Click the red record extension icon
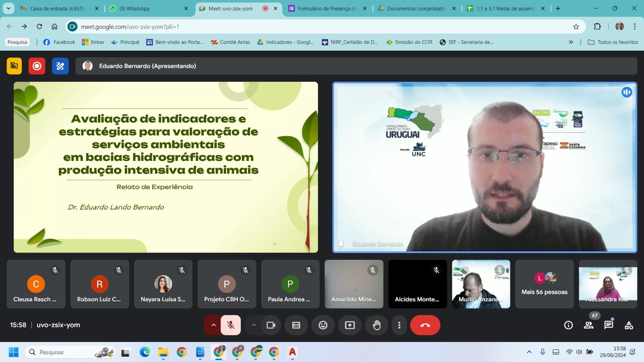This screenshot has width=644, height=362. click(x=37, y=66)
